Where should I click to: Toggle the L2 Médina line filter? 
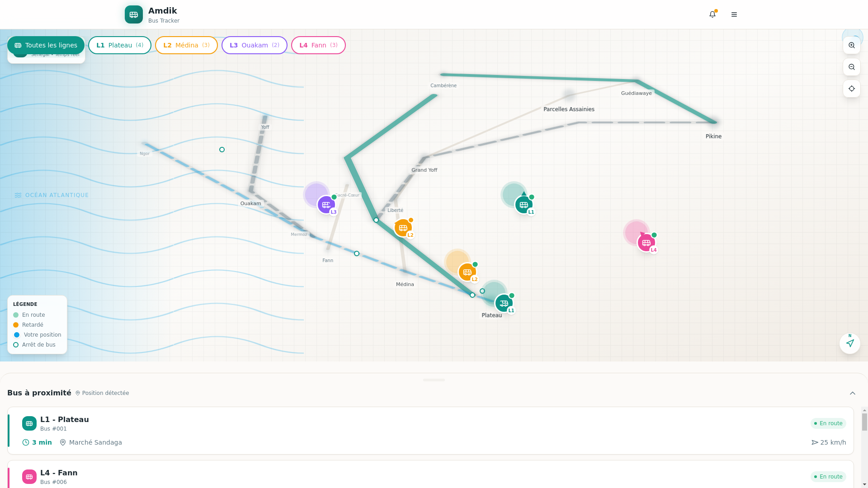pyautogui.click(x=186, y=45)
